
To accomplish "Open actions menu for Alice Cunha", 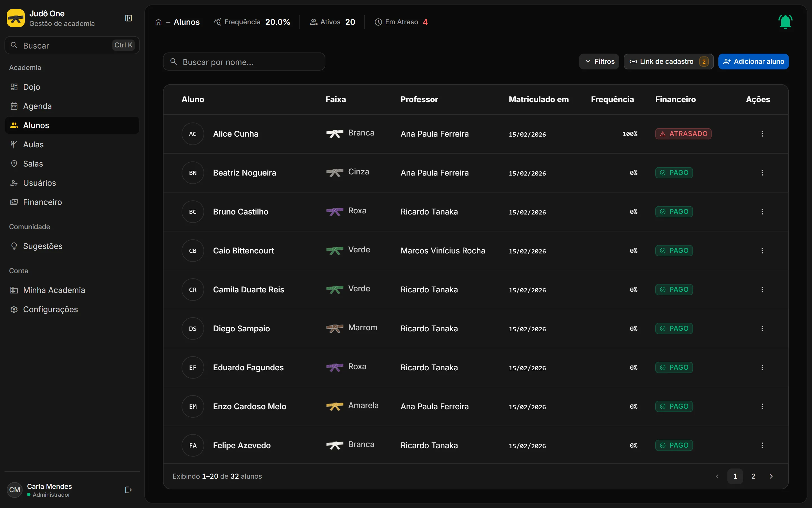I will click(762, 134).
